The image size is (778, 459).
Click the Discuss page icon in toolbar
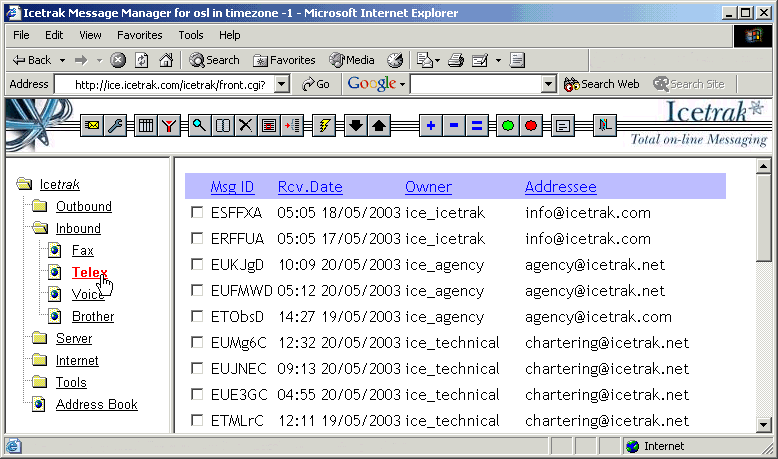click(517, 61)
